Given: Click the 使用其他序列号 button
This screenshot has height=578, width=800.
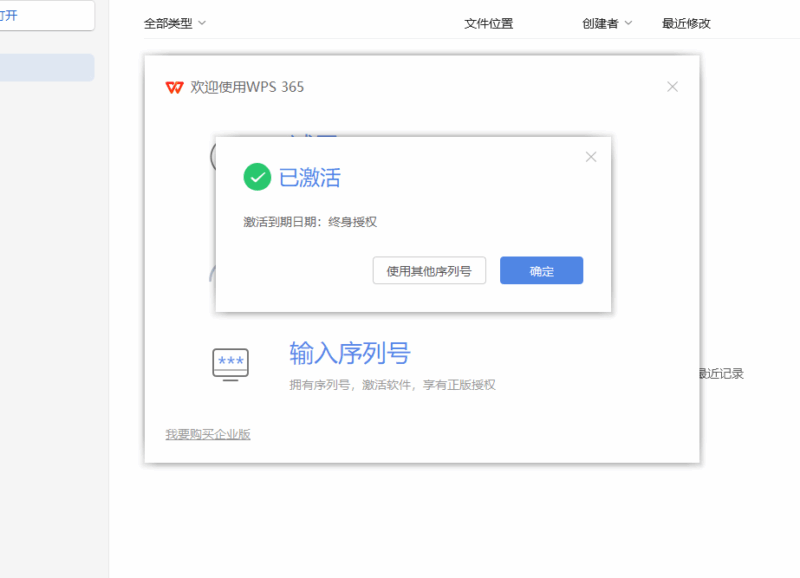Looking at the screenshot, I should (x=429, y=270).
